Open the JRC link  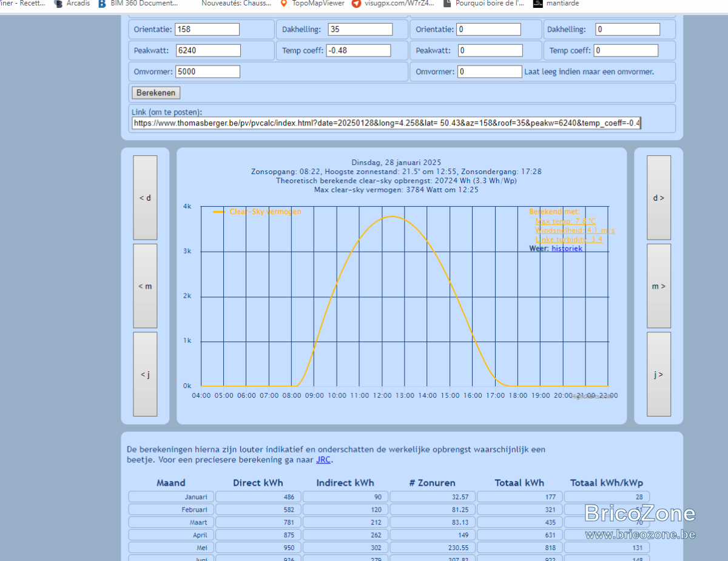323,460
